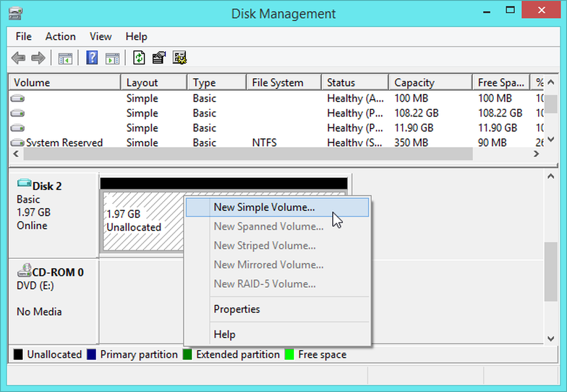Select the 1.97 GB Unallocated region

143,221
